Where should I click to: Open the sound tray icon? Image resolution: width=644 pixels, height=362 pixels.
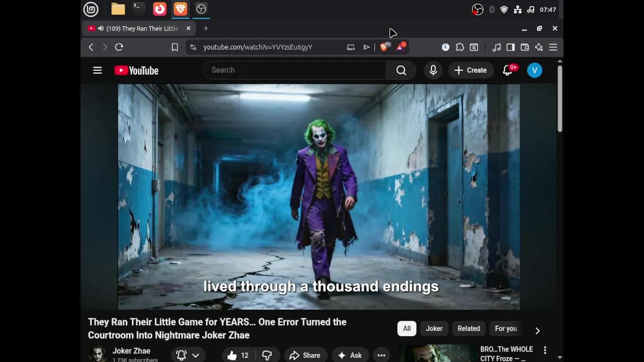pyautogui.click(x=530, y=10)
